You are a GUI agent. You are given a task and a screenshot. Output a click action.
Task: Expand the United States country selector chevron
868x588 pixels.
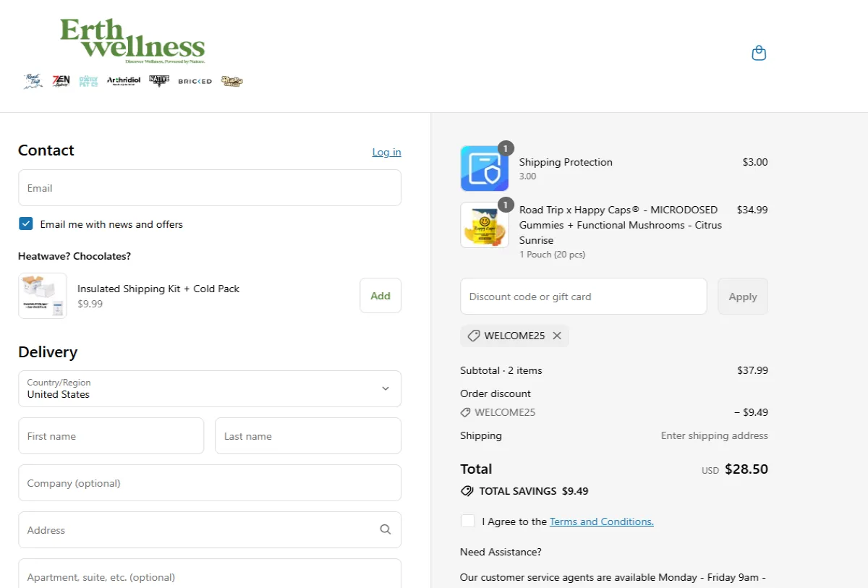tap(386, 388)
